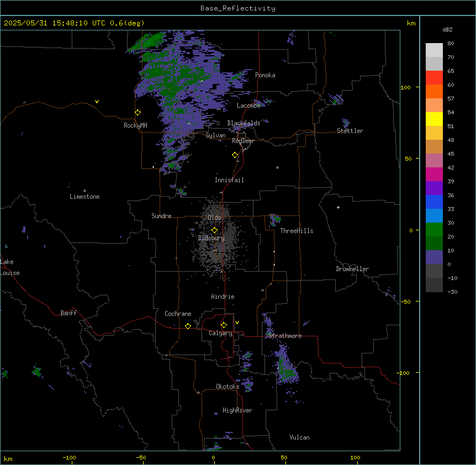The height and width of the screenshot is (465, 476).
Task: Click the bright blue 33-36 dBZ swatch
Action: (x=434, y=202)
